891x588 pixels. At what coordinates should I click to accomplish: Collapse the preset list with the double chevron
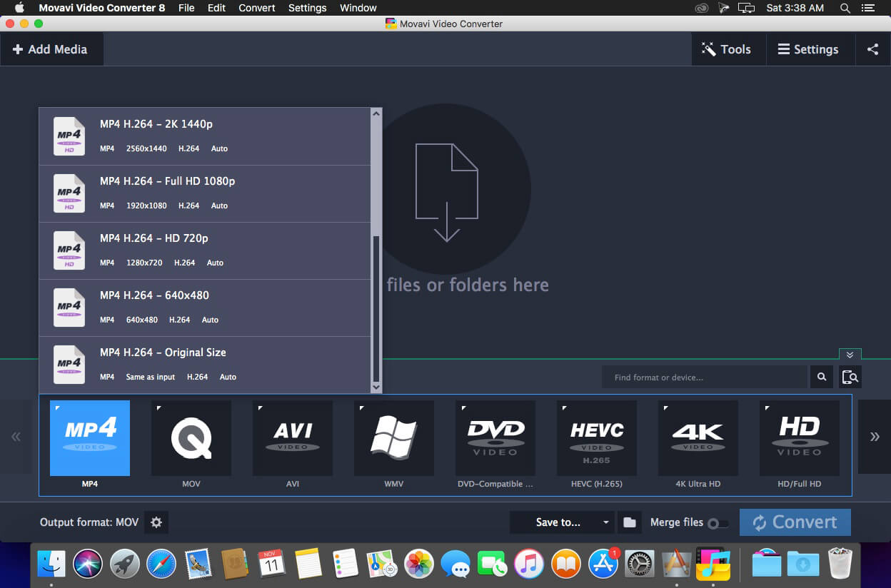[850, 354]
